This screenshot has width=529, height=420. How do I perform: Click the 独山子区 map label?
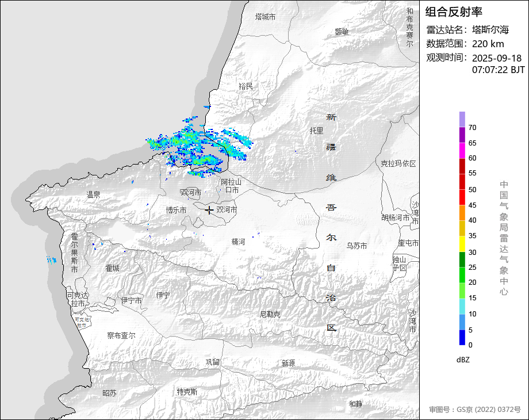pyautogui.click(x=400, y=264)
